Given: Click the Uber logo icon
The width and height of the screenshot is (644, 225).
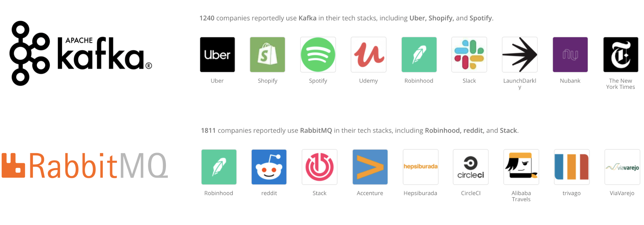Looking at the screenshot, I should [x=217, y=54].
